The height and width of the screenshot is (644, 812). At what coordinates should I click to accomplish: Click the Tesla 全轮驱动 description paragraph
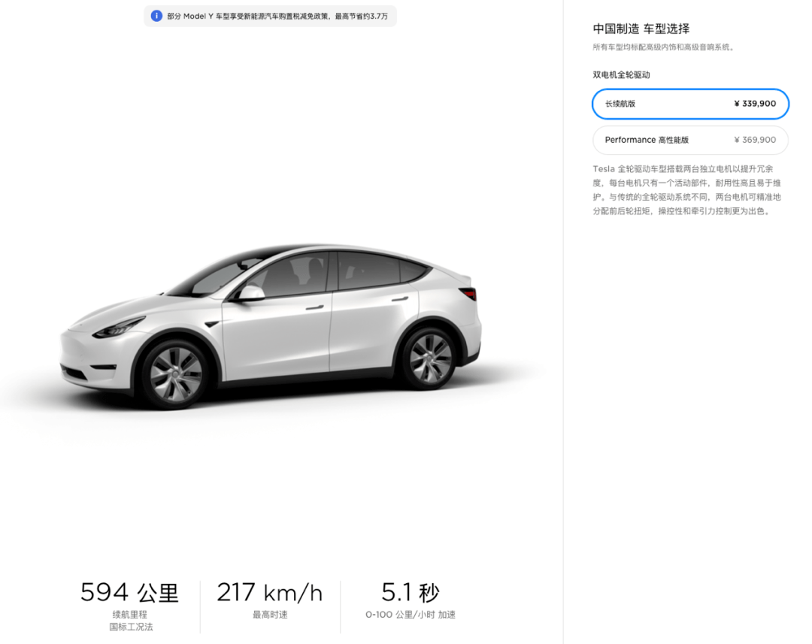coord(687,190)
